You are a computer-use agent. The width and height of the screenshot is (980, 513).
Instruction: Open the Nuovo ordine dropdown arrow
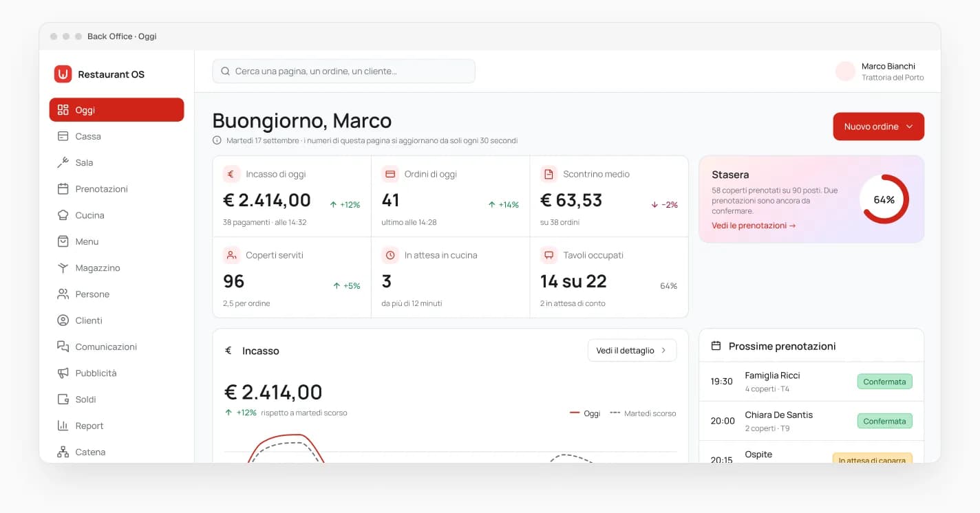(909, 127)
